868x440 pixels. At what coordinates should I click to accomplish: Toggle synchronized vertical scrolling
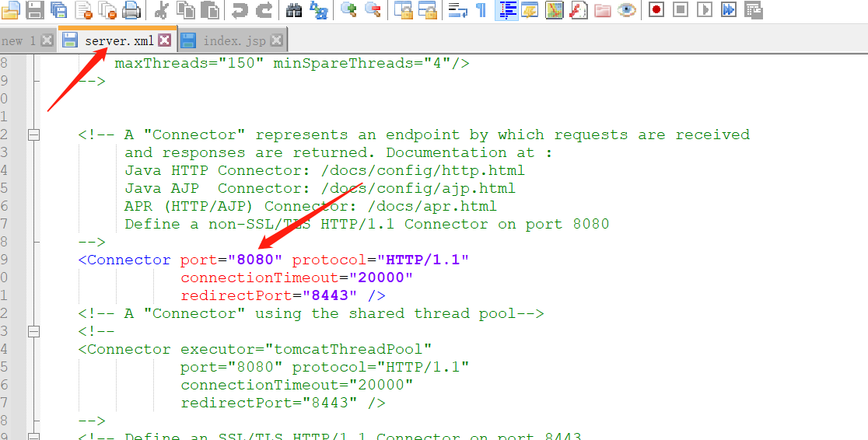[404, 9]
